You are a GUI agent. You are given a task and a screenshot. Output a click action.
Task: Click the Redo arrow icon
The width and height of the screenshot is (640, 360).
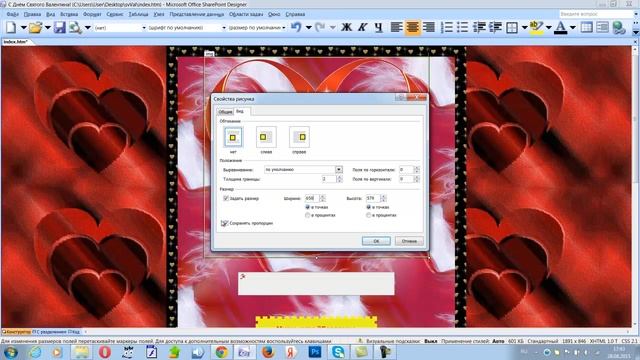[x=320, y=27]
